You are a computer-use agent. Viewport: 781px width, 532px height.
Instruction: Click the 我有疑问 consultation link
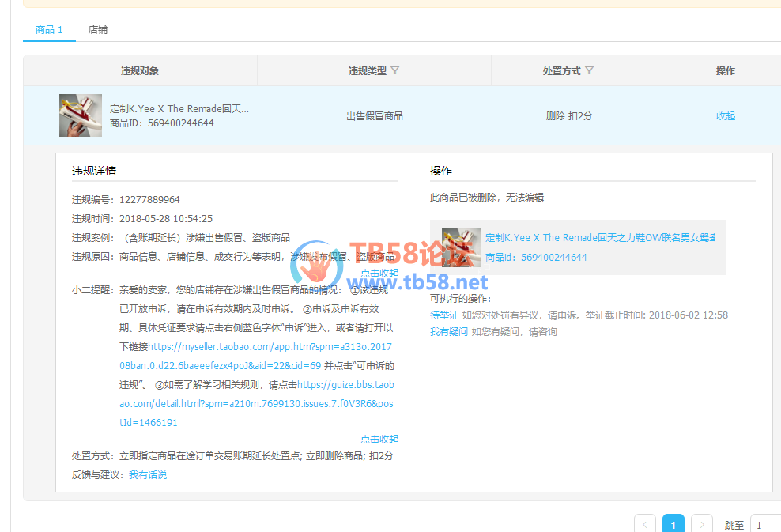click(x=449, y=332)
